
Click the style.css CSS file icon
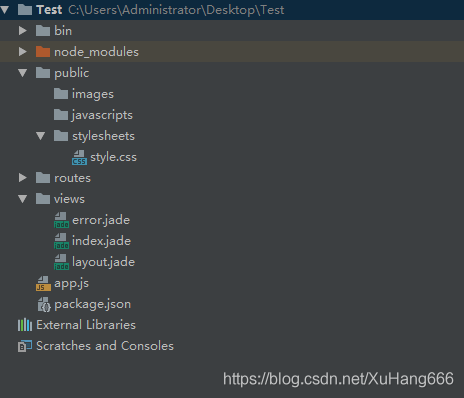pyautogui.click(x=79, y=157)
